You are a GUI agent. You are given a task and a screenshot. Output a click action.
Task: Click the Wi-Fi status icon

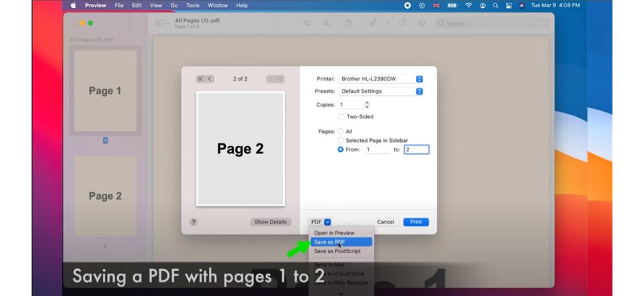click(x=469, y=5)
